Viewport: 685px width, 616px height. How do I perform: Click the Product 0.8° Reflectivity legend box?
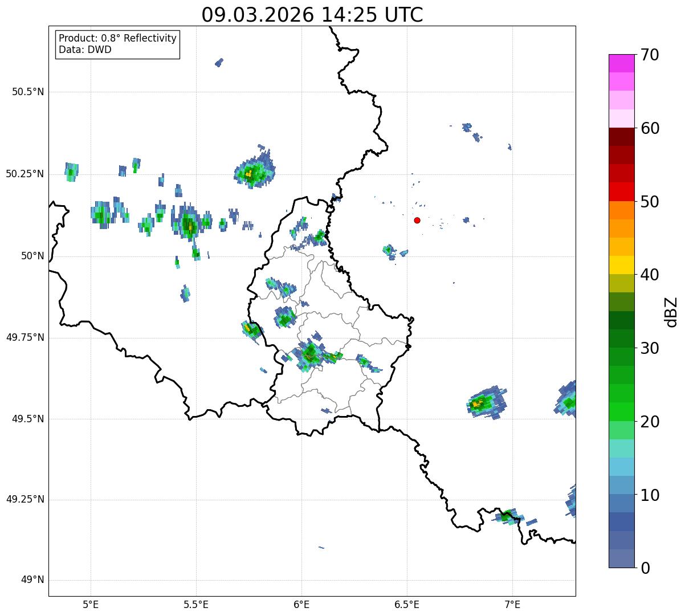click(x=118, y=44)
